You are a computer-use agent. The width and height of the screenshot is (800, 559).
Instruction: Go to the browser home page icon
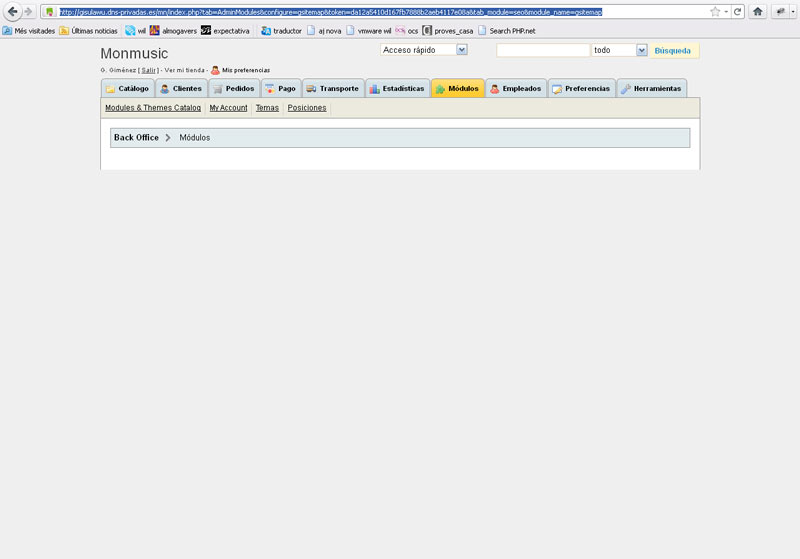pos(758,12)
